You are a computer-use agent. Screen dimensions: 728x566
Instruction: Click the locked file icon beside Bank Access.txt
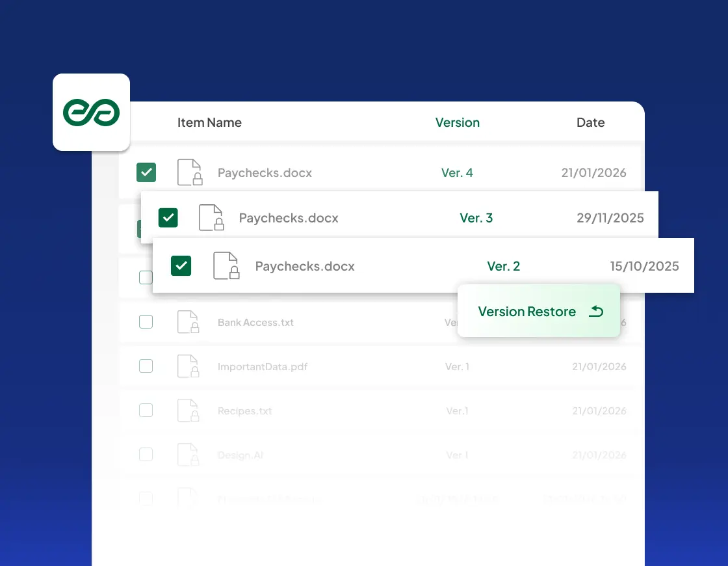point(189,321)
